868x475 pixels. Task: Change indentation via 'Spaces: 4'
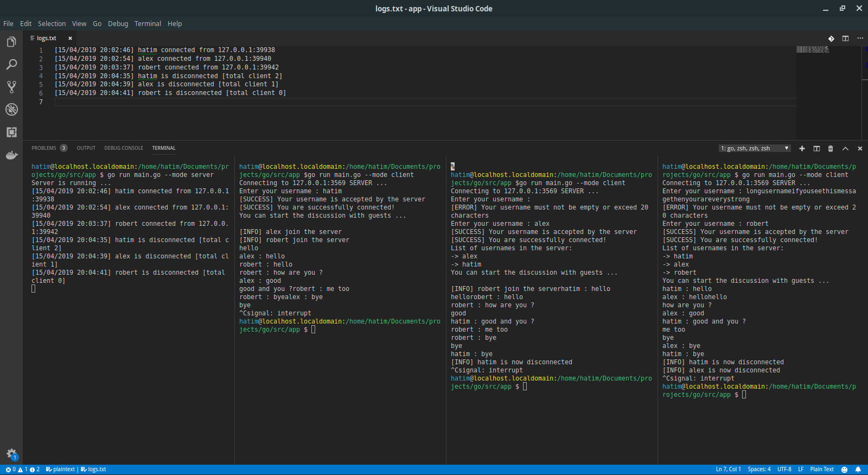[759, 470]
